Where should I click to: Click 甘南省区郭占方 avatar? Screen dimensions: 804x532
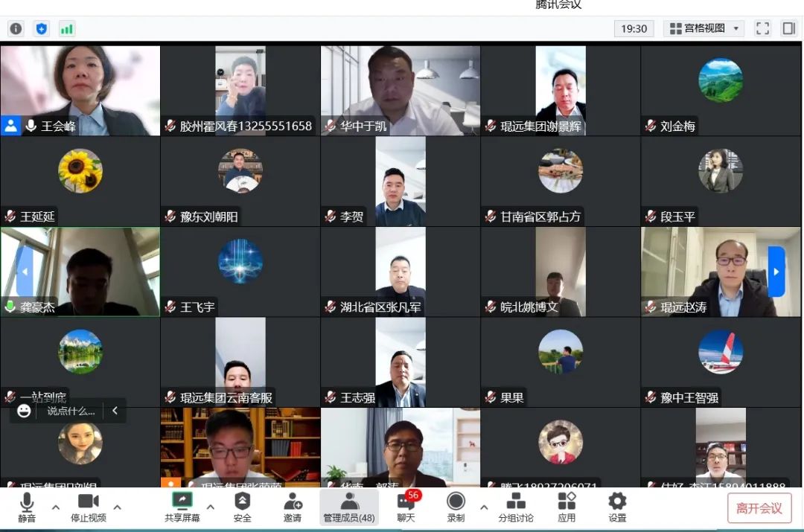pyautogui.click(x=561, y=170)
